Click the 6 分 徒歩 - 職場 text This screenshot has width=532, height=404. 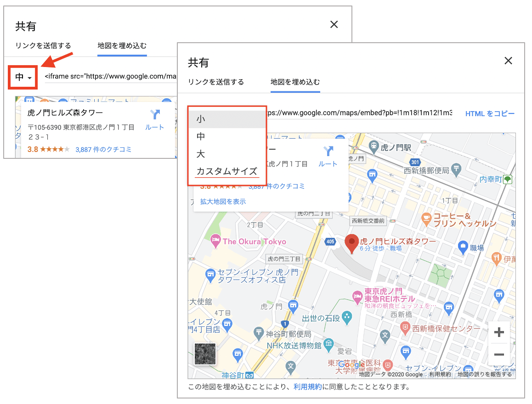coord(381,248)
